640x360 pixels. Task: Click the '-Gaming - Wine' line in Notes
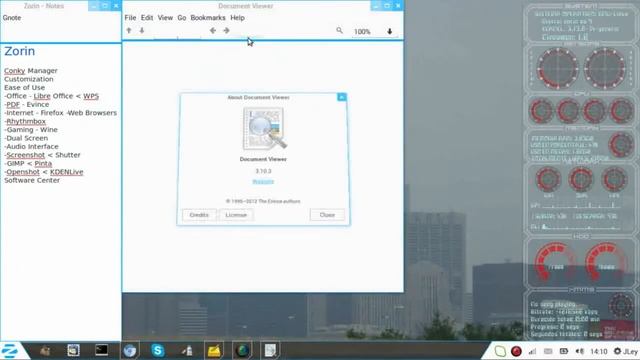[31, 130]
